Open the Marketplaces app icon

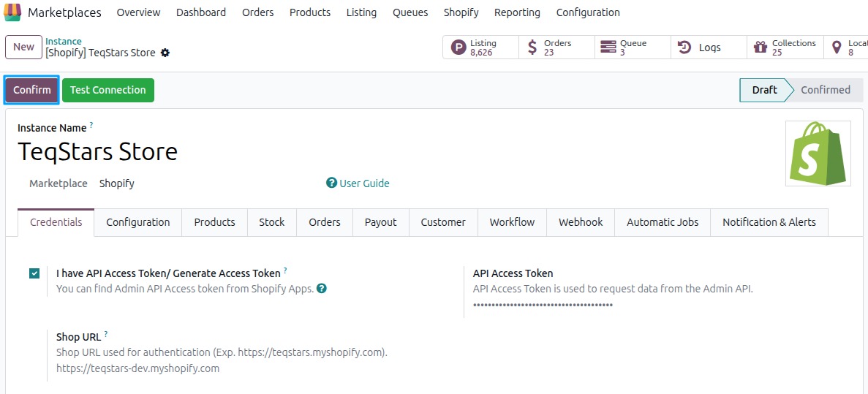(12, 12)
